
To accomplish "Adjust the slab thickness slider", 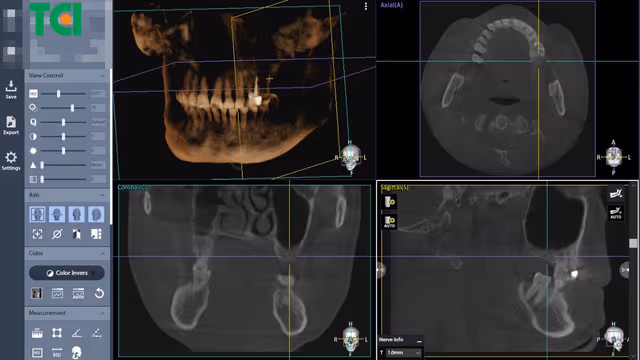I will pos(42,179).
